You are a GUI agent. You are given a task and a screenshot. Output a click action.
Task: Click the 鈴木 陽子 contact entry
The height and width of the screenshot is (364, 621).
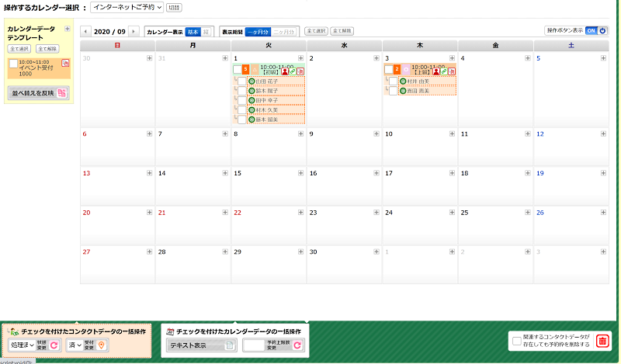276,91
